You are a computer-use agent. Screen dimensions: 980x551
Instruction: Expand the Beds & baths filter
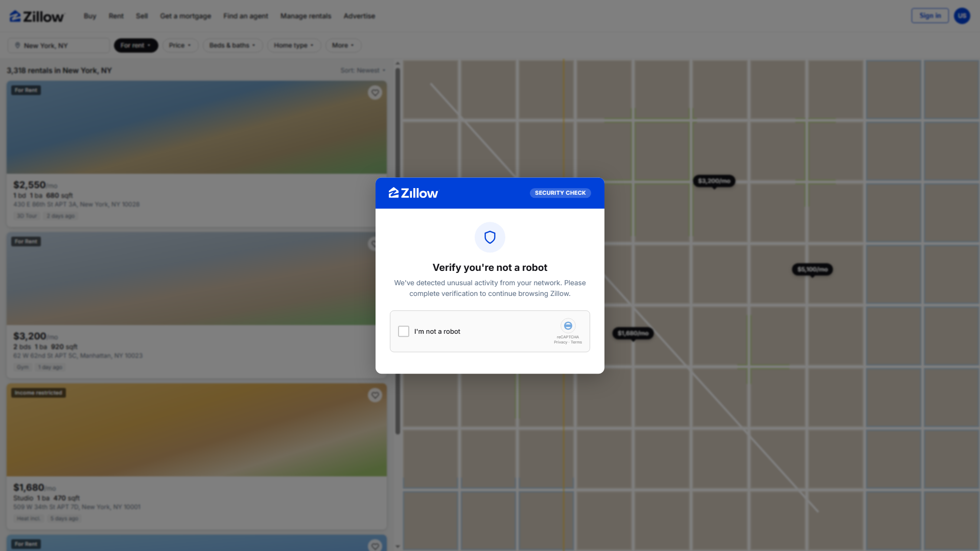[x=232, y=45]
